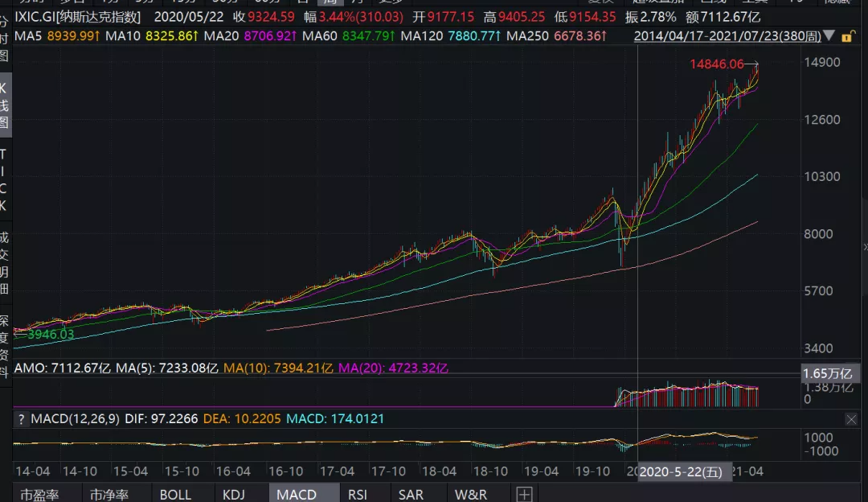Screen dimensions: 868x502
Task: Click the DIF: 97.2266 value
Action: tap(161, 419)
